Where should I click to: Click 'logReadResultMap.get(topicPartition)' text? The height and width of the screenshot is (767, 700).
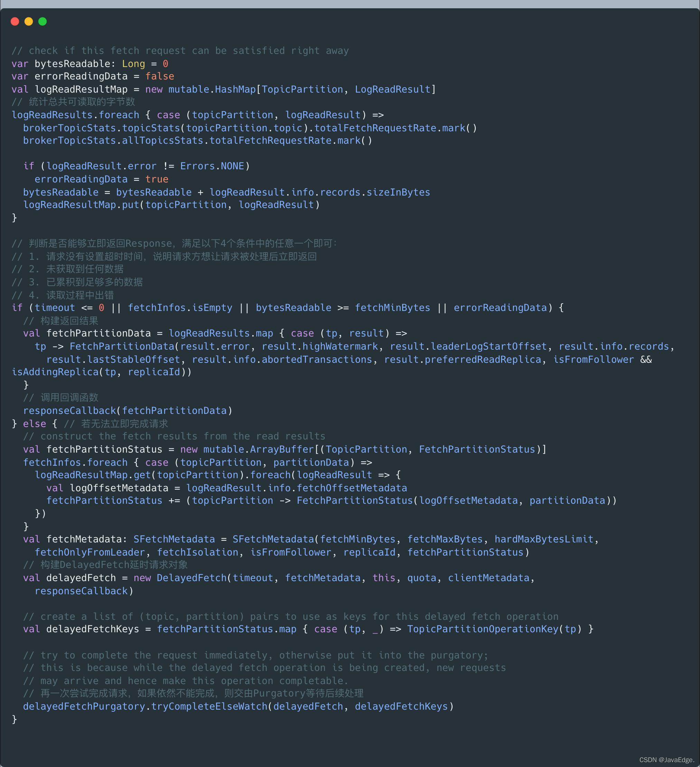click(x=140, y=475)
